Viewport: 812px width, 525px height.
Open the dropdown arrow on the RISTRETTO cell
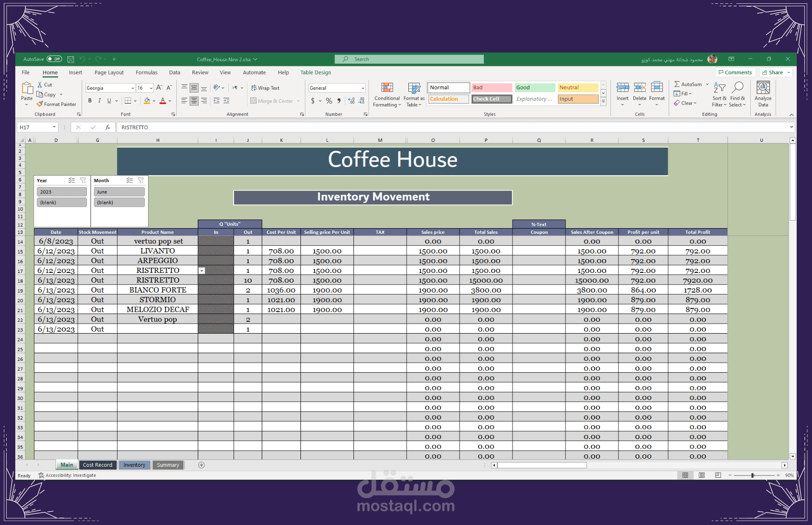pos(202,271)
